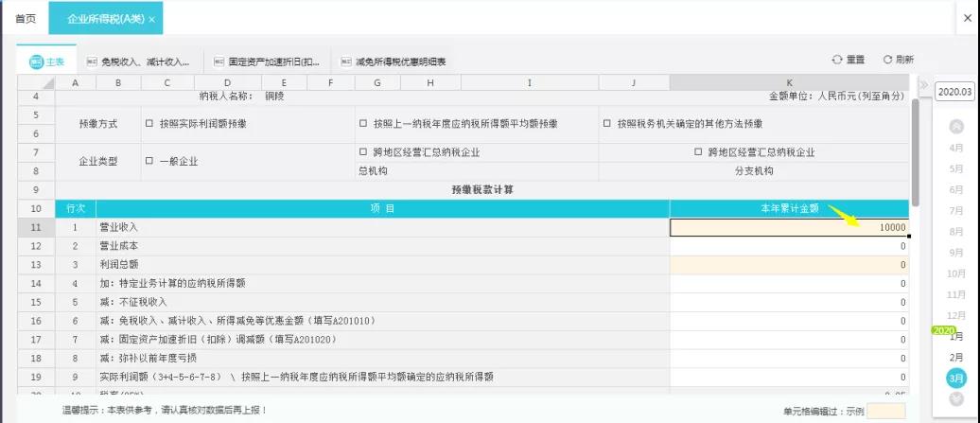This screenshot has width=980, height=423.
Task: Click the 营业成本 amount cell
Action: point(789,246)
